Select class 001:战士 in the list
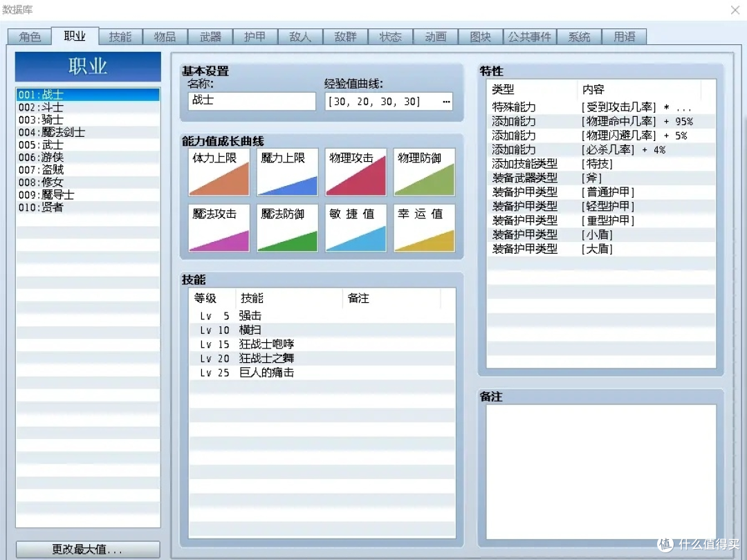This screenshot has width=747, height=560. click(88, 94)
